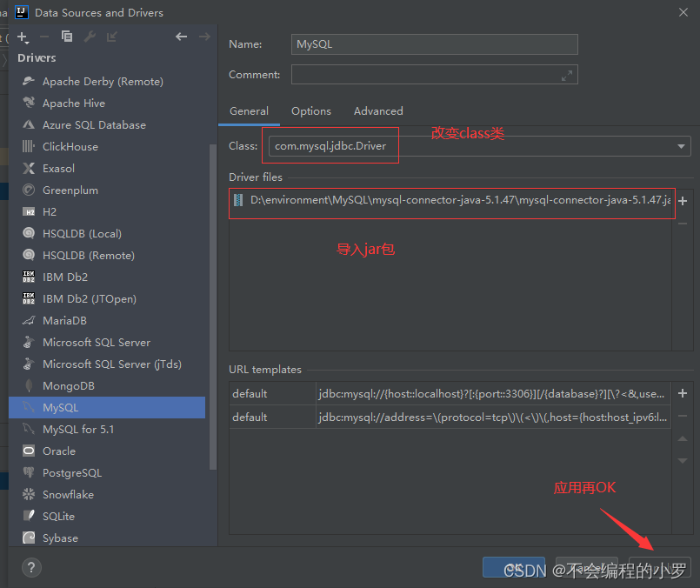The width and height of the screenshot is (700, 588).
Task: Select first default URL template row
Action: coord(450,393)
